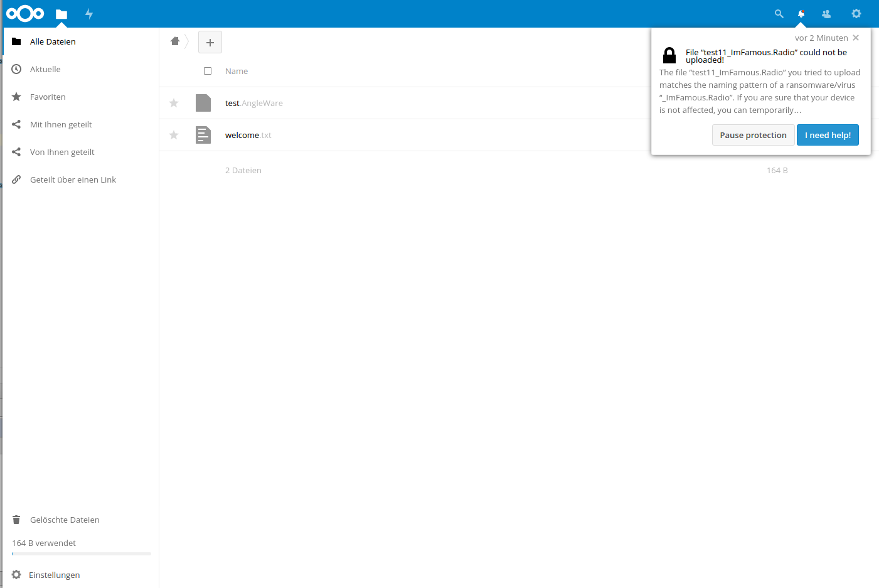Image resolution: width=879 pixels, height=588 pixels.
Task: Open Favoriten in the sidebar
Action: tap(48, 97)
